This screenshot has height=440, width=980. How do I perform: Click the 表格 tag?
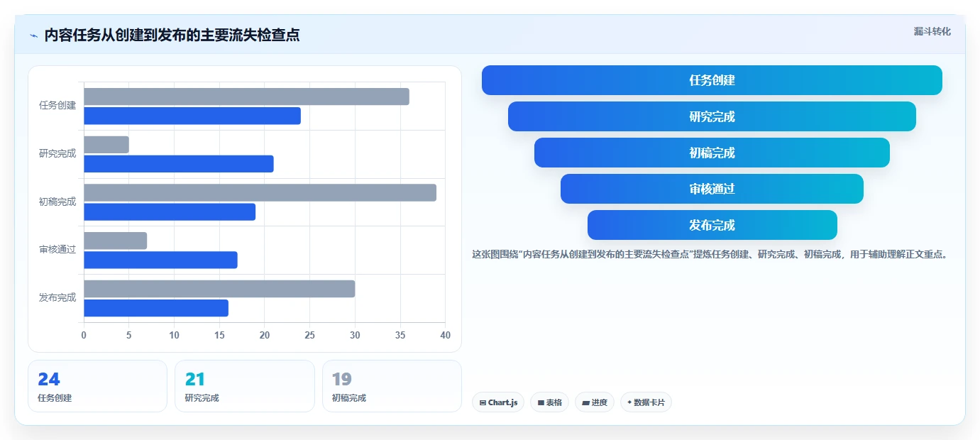pos(549,402)
